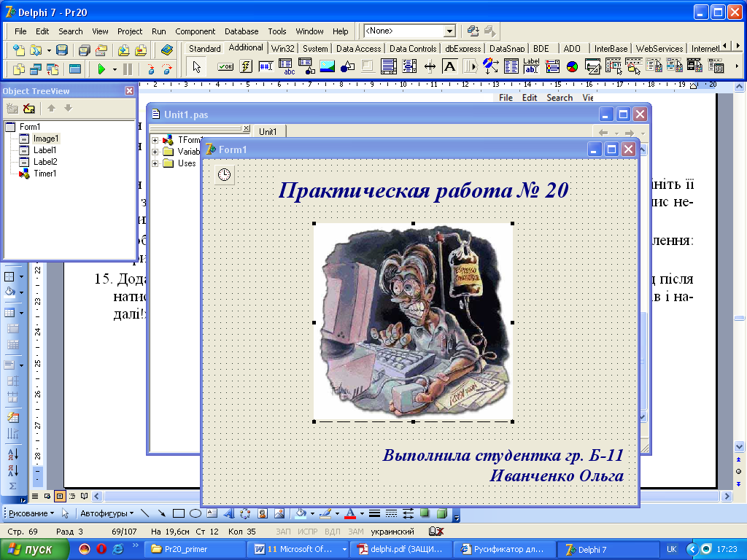The image size is (747, 560).
Task: Choose the Rectangle drawing tool in Word
Action: [x=179, y=513]
